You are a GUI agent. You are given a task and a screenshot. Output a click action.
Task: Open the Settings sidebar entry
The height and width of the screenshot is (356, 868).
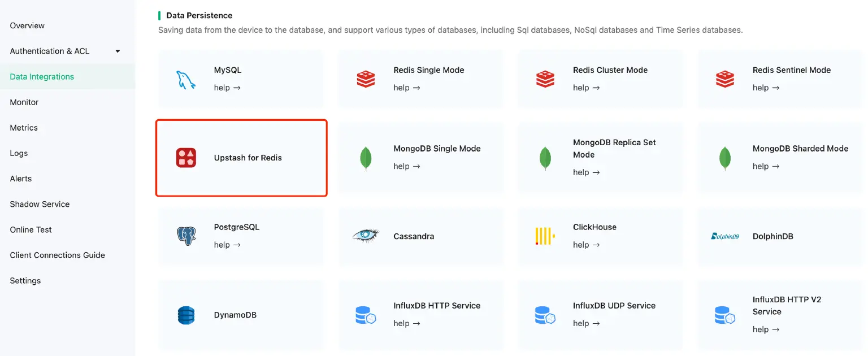click(25, 280)
